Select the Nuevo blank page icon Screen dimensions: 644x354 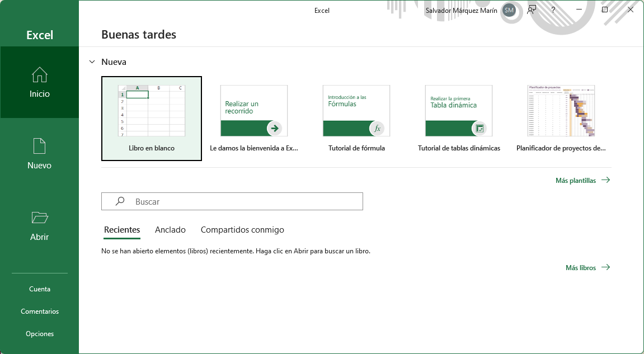(40, 146)
